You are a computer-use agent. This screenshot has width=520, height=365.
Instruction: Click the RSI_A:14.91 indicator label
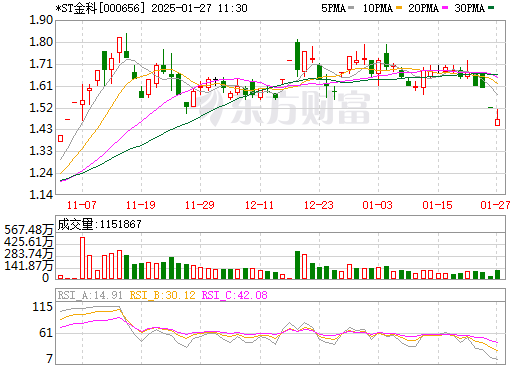[90, 295]
